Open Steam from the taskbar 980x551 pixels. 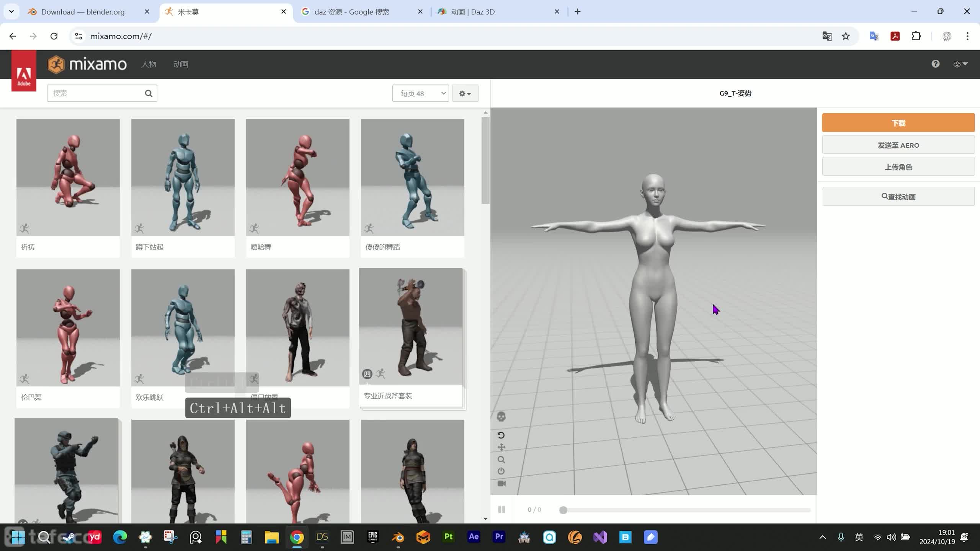[x=69, y=537]
